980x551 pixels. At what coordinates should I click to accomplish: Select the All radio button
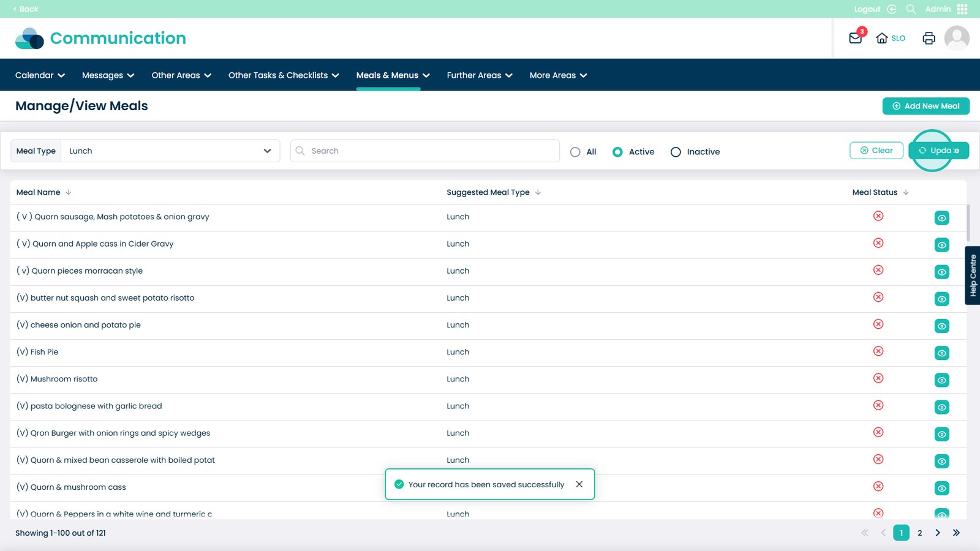point(575,152)
